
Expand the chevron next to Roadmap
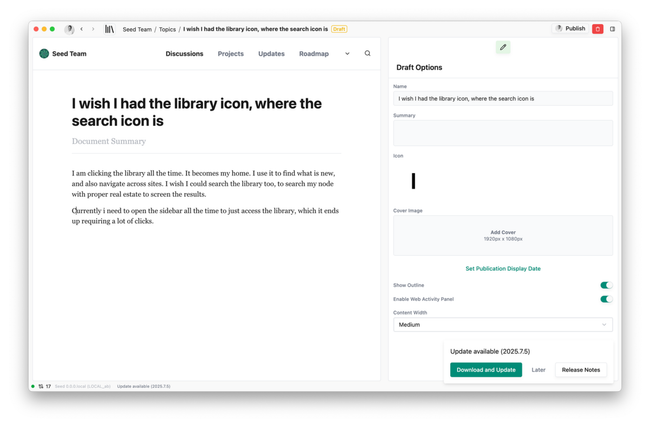coord(347,54)
